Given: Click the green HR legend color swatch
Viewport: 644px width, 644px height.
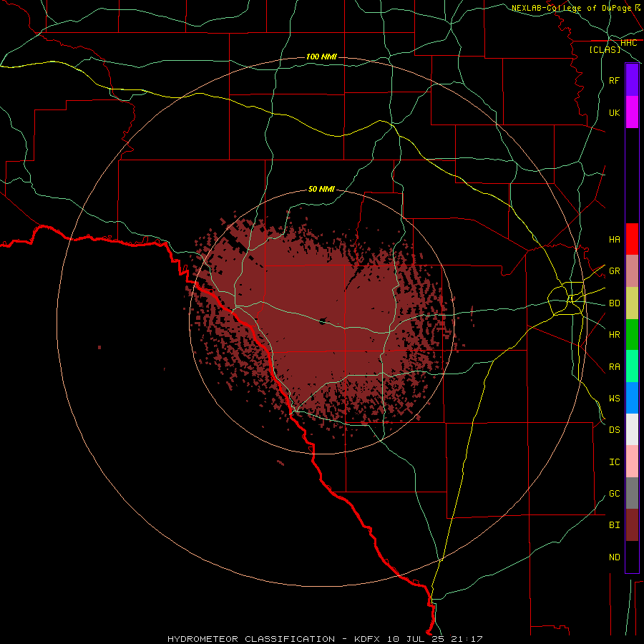Looking at the screenshot, I should [632, 335].
